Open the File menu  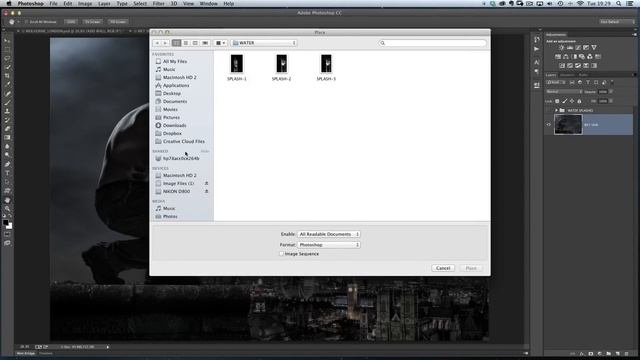(53, 4)
